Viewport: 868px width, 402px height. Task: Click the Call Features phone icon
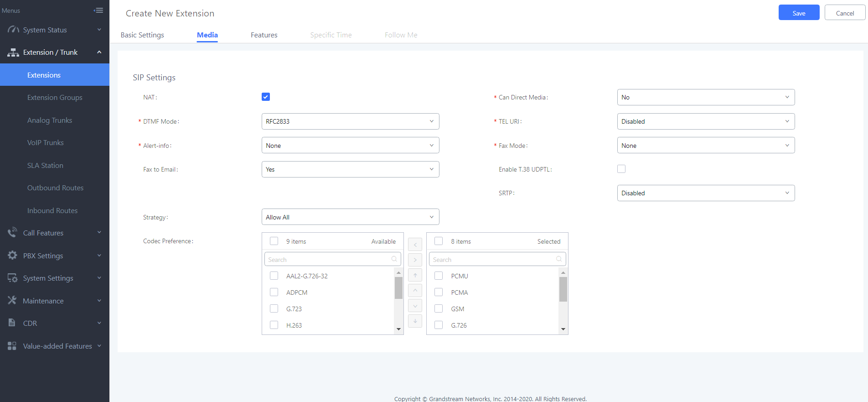pyautogui.click(x=12, y=233)
